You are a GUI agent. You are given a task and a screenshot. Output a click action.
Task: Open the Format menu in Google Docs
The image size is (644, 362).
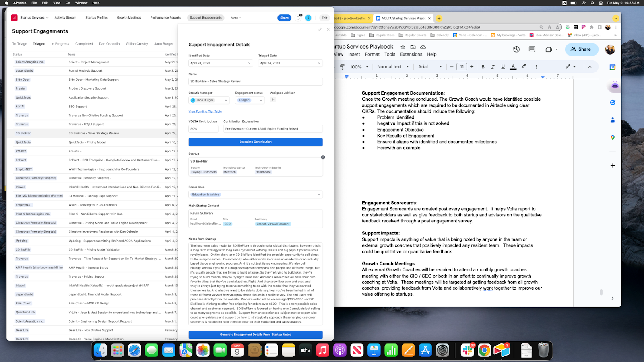tap(372, 54)
